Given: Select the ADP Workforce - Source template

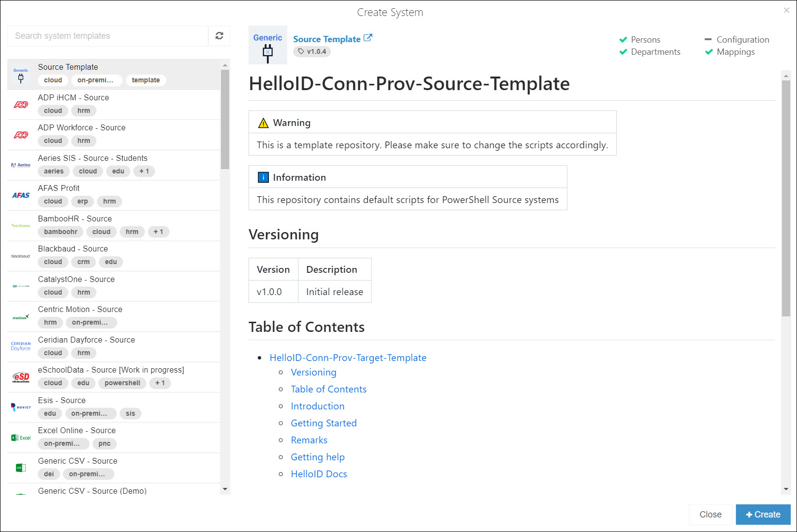Looking at the screenshot, I should (x=114, y=135).
